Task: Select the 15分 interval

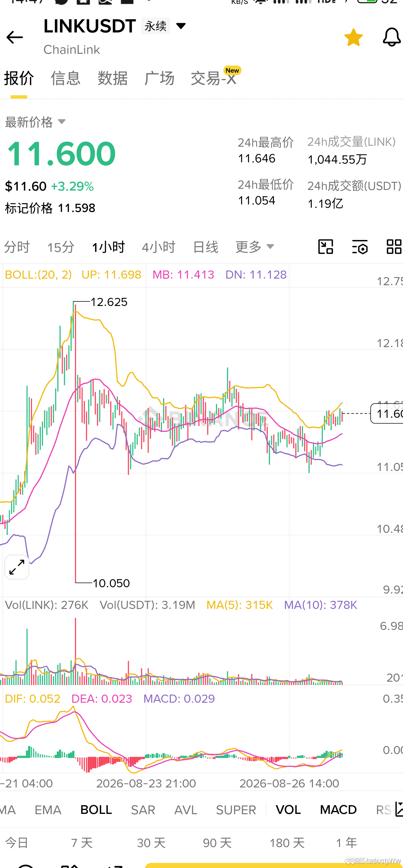Action: click(x=61, y=247)
